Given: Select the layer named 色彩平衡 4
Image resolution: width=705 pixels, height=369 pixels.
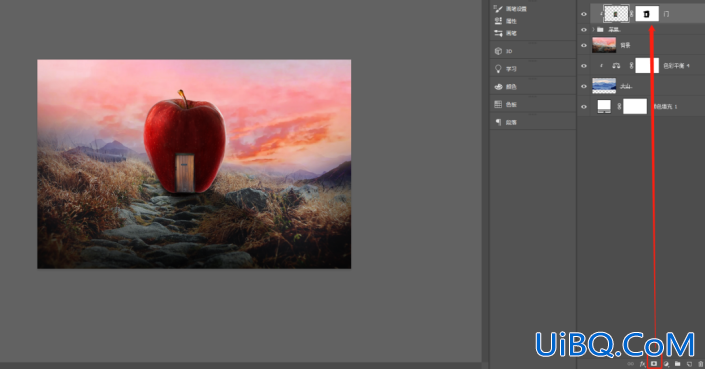Looking at the screenshot, I should point(677,66).
